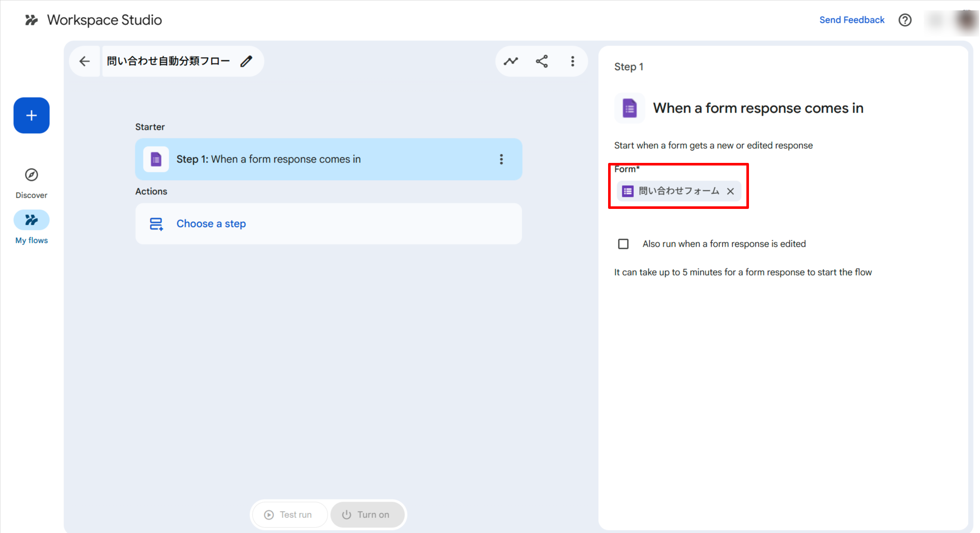Viewport: 980px width, 533px height.
Task: Enable 'Also run when response is edited'
Action: tap(623, 244)
